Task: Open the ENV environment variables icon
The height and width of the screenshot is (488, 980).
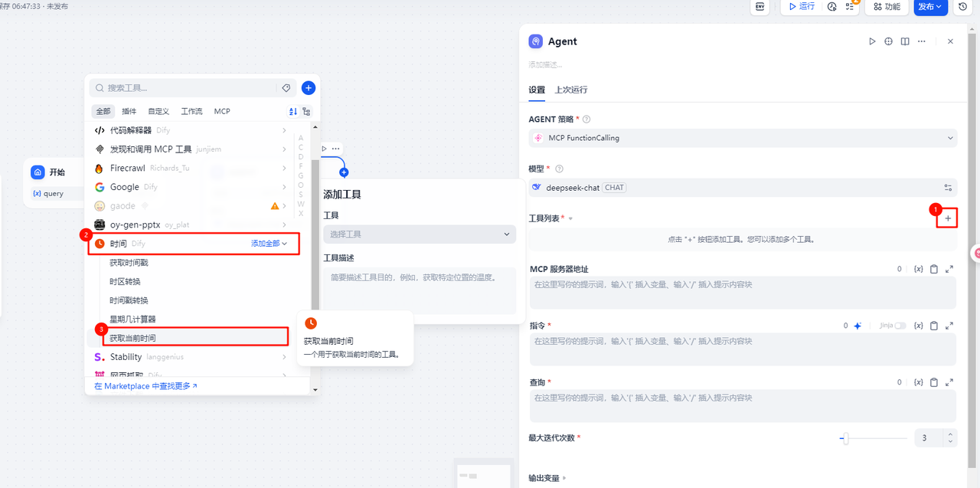Action: pyautogui.click(x=760, y=7)
